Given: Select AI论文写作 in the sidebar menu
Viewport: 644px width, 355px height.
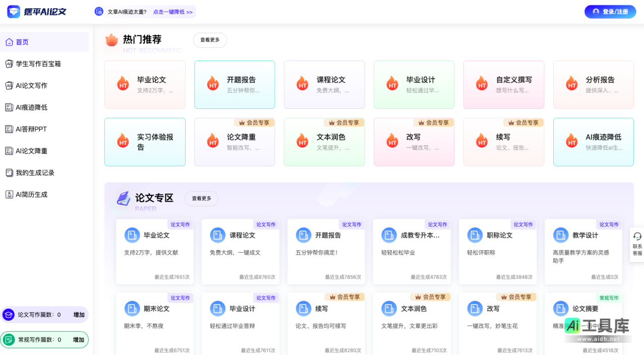Looking at the screenshot, I should 9,85.
